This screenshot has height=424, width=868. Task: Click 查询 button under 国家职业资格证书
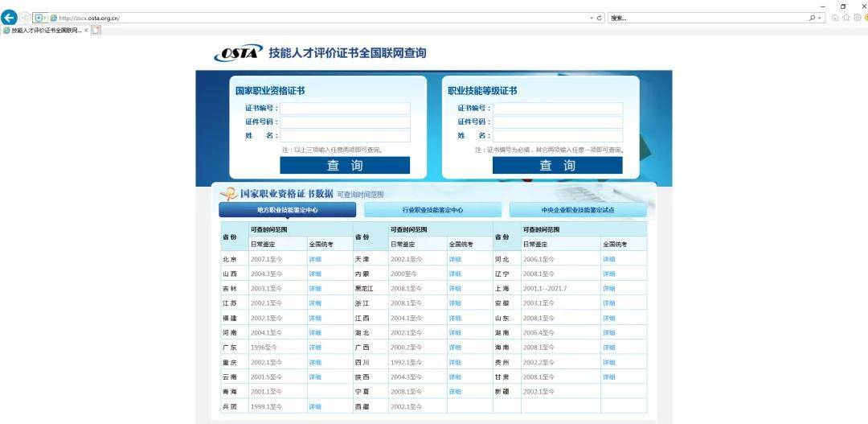click(345, 165)
